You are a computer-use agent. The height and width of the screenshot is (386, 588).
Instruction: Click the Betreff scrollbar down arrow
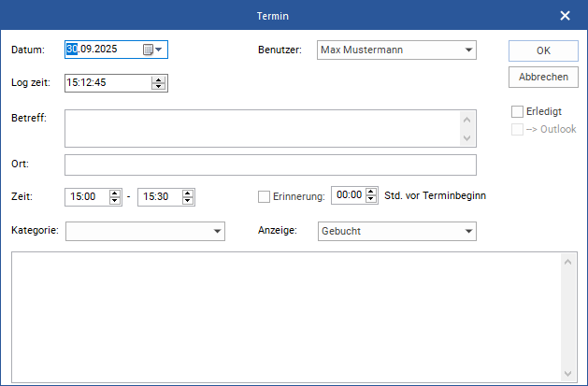tap(466, 138)
